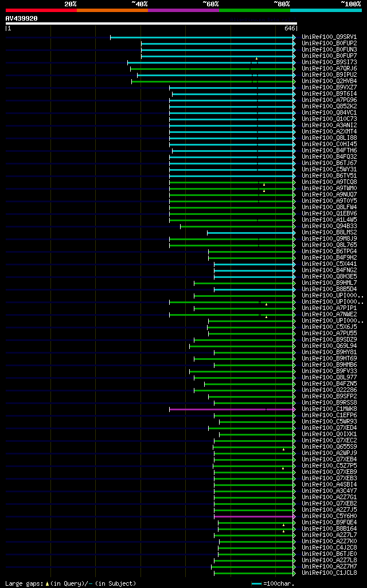This screenshot has height=588, width=367.
Task: Open hit UniRef100_B0FUP2
Action: pyautogui.click(x=329, y=44)
